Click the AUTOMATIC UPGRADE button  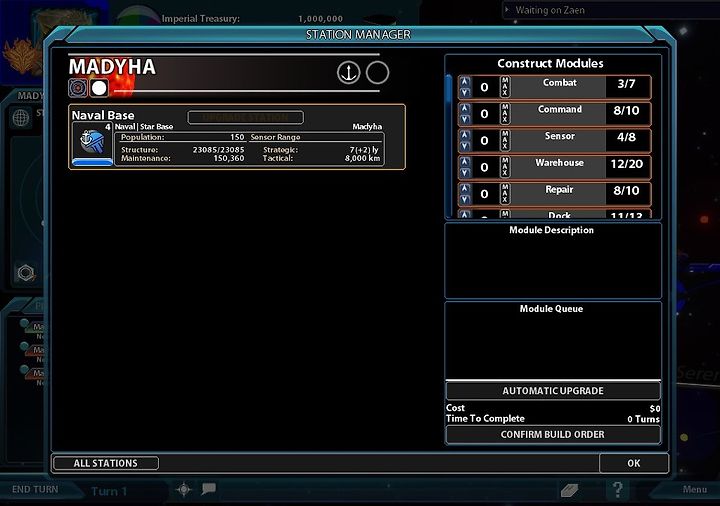[x=553, y=391]
